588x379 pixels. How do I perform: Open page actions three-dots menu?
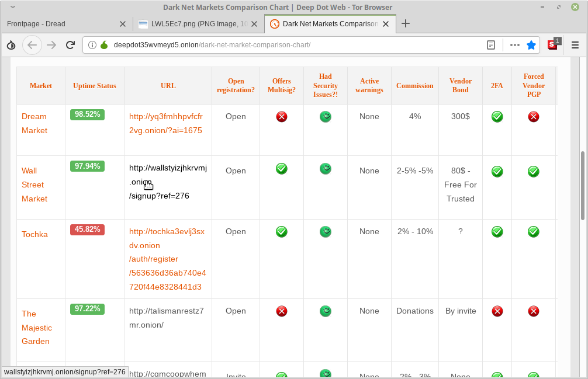coord(515,45)
